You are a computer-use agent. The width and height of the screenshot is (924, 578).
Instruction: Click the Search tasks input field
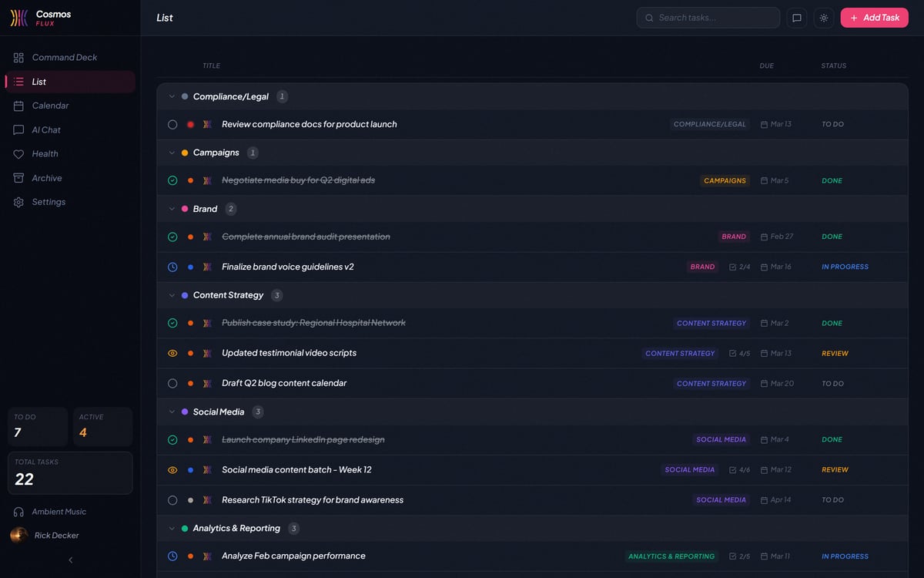pyautogui.click(x=708, y=17)
